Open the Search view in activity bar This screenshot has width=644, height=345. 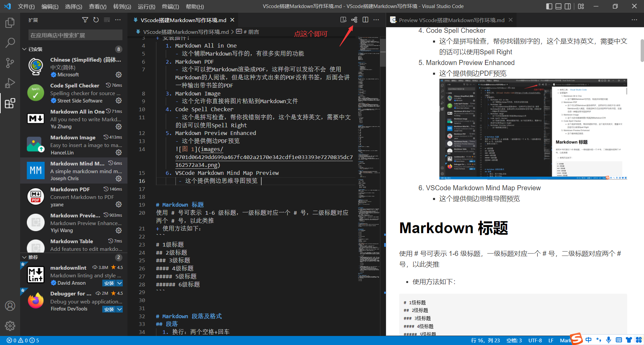coord(10,43)
